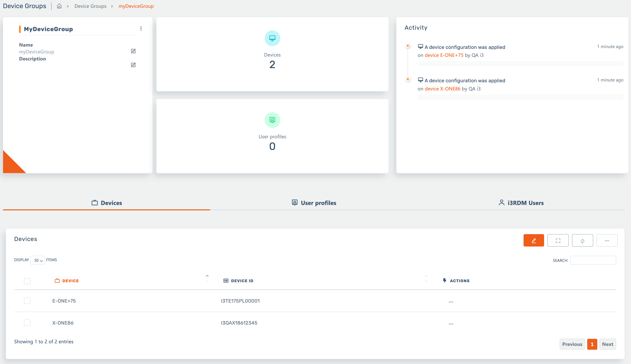Screen dimensions: 631x364
Task: Toggle fullscreen for Devices table
Action: click(558, 240)
